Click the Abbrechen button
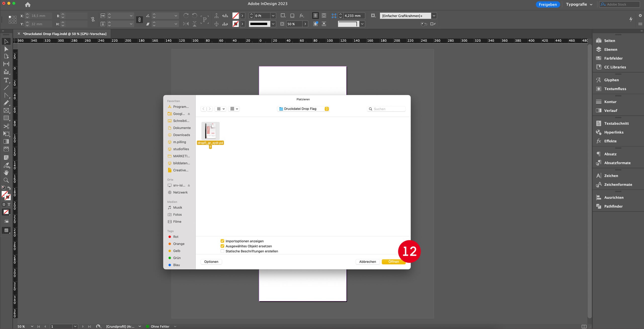The height and width of the screenshot is (329, 644). pyautogui.click(x=367, y=262)
